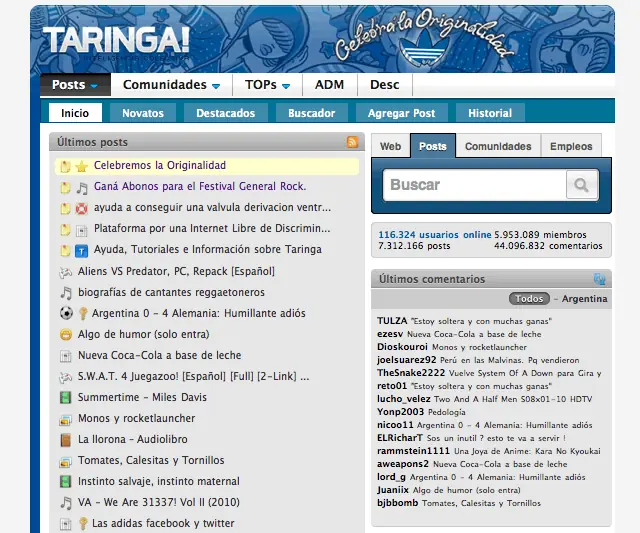640x533 pixels.
Task: Open the Historial tab
Action: tap(490, 113)
